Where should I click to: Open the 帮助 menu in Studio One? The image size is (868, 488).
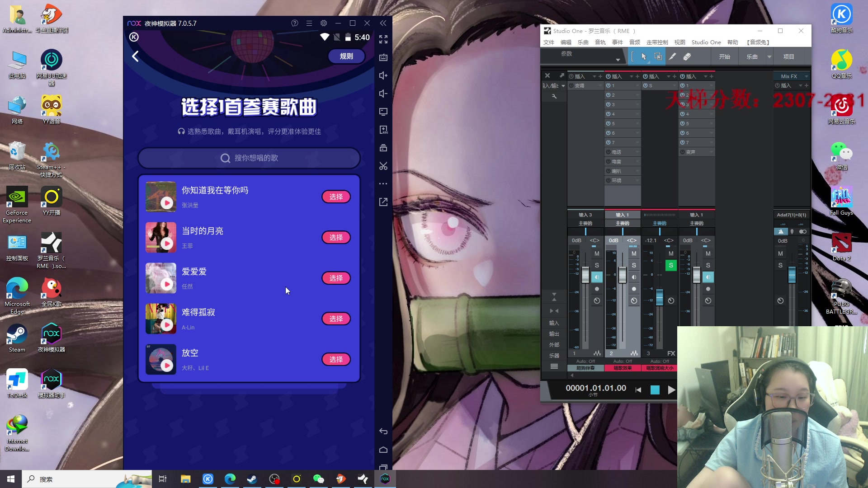click(x=733, y=42)
